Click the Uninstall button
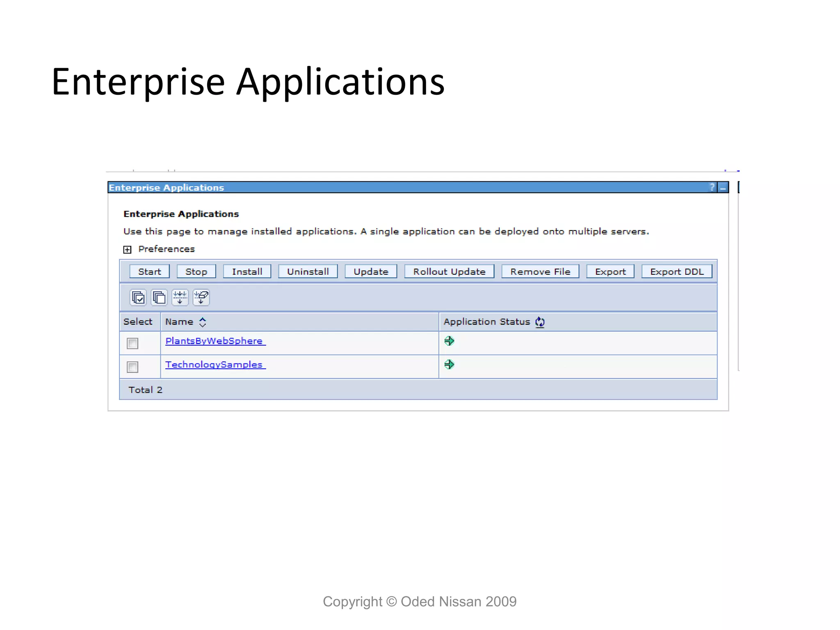 tap(308, 272)
